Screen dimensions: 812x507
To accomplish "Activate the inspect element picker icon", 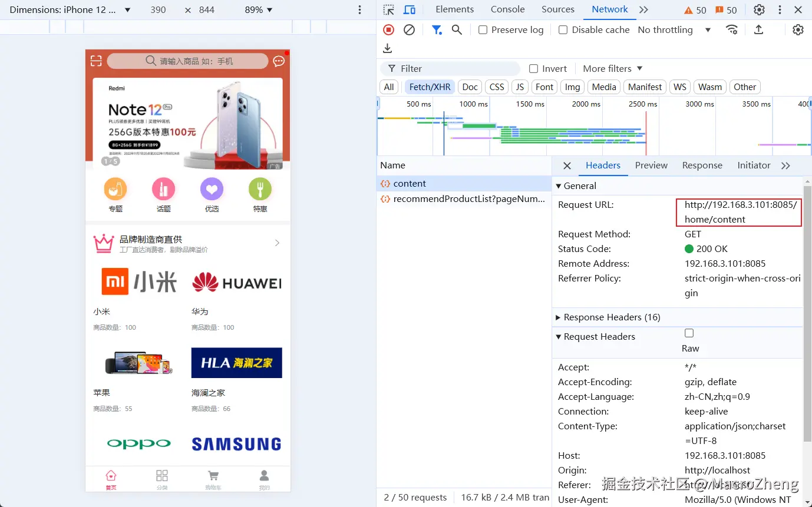I will point(388,10).
